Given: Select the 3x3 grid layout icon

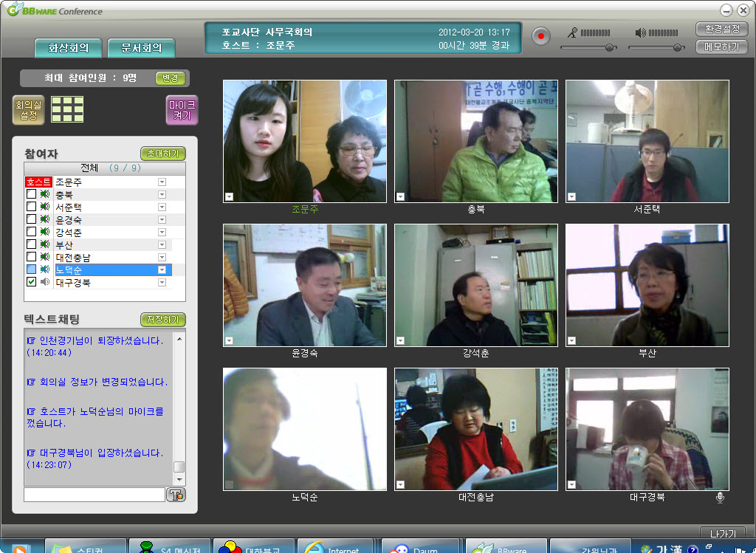Looking at the screenshot, I should point(67,109).
